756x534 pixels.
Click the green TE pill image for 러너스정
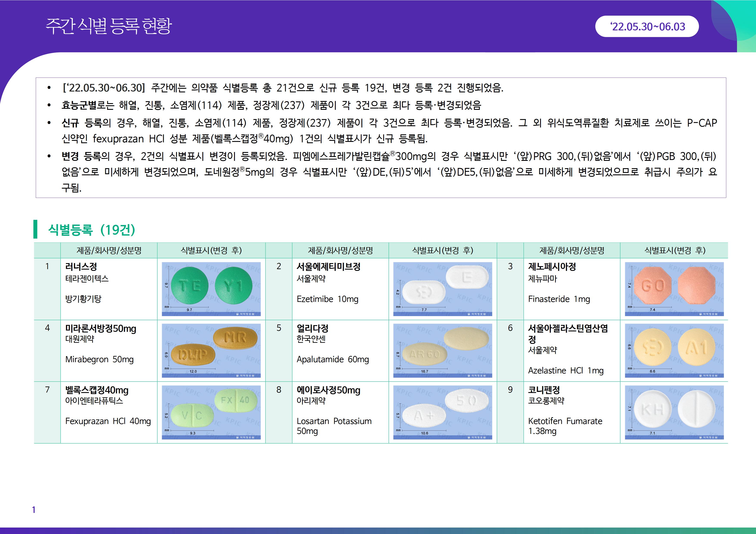[x=211, y=289]
